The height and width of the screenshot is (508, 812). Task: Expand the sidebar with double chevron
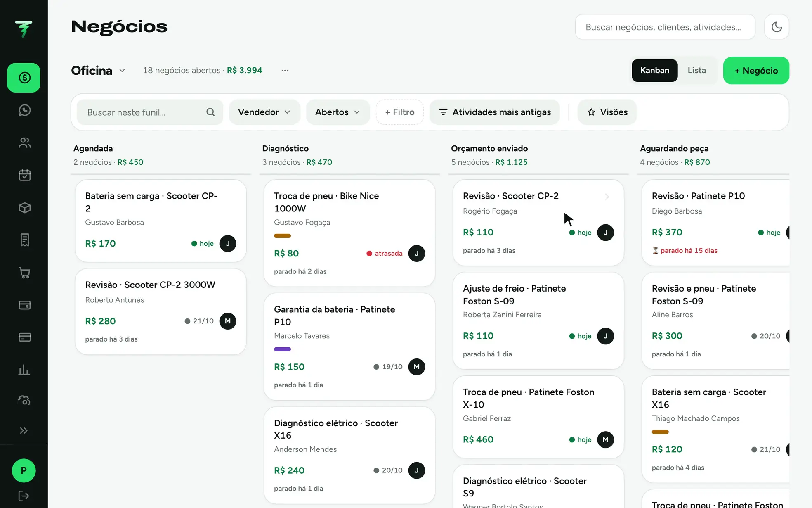tap(24, 431)
